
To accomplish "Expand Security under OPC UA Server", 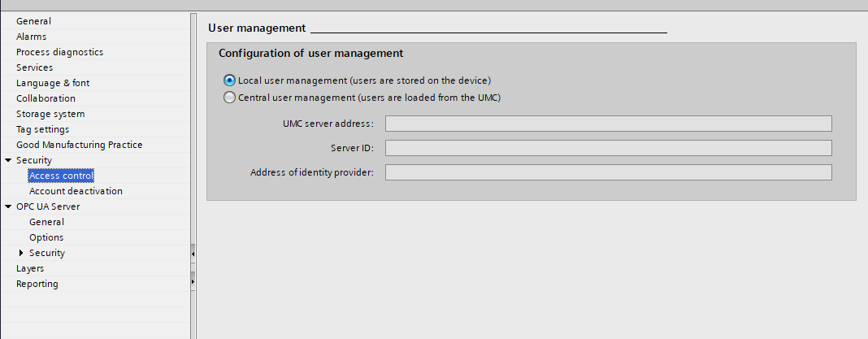I will 21,253.
